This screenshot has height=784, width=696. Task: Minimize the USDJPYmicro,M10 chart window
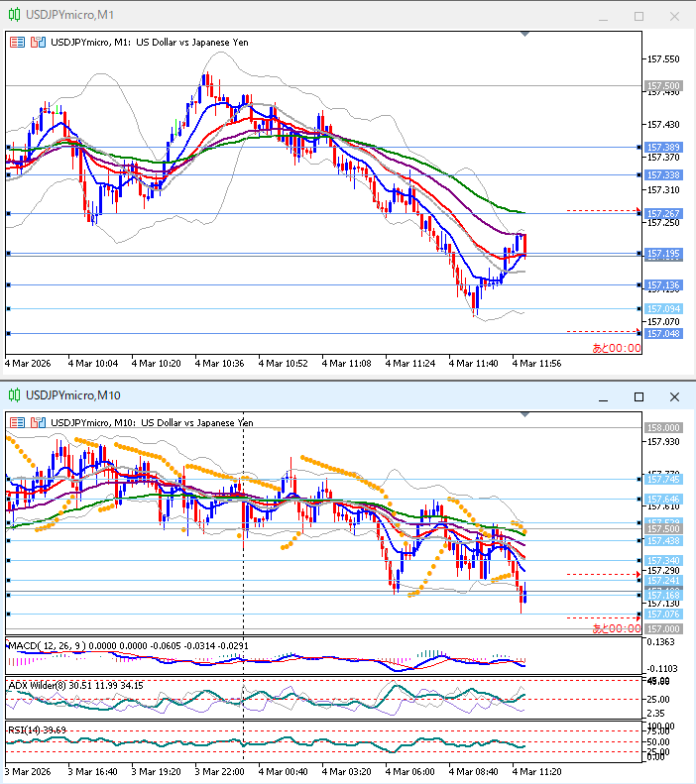click(603, 396)
